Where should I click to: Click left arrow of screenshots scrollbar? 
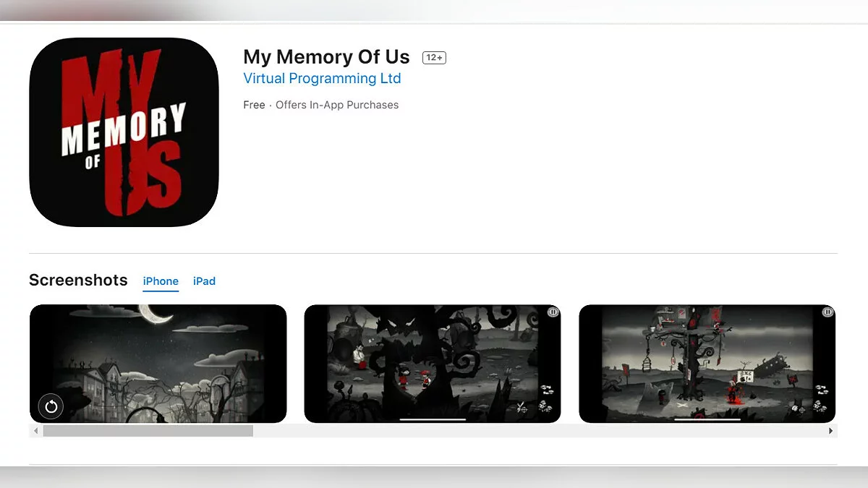(x=35, y=431)
